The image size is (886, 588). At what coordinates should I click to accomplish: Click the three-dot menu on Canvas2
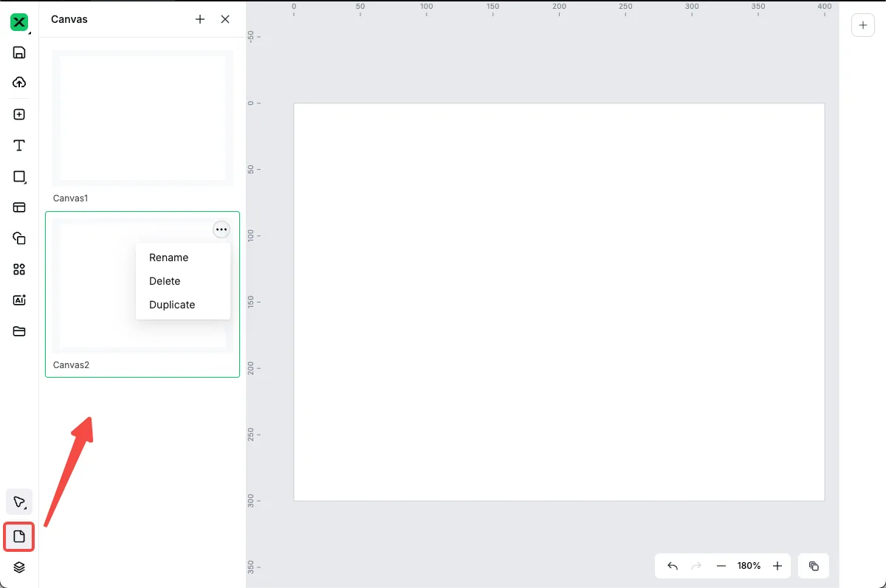[221, 229]
